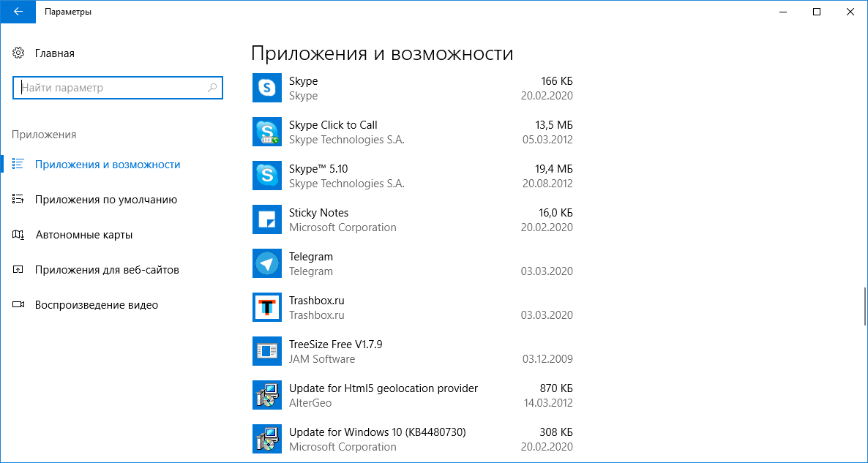Click the 870 КБ size value
This screenshot has width=868, height=463.
(556, 388)
